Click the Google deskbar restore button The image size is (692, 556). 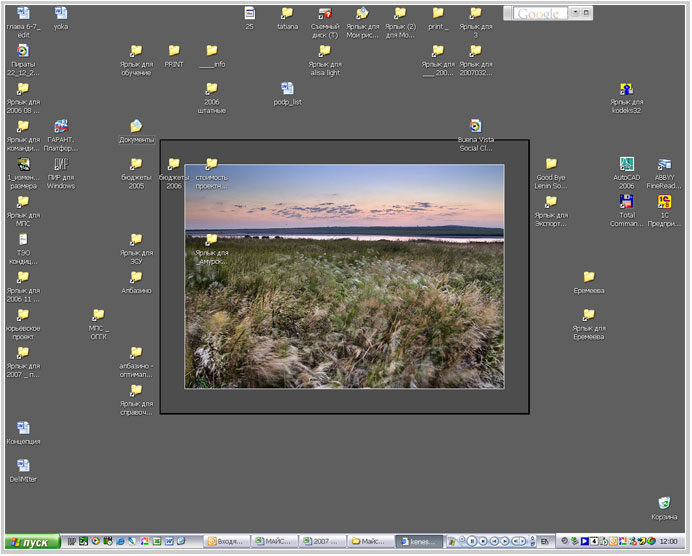tap(586, 12)
